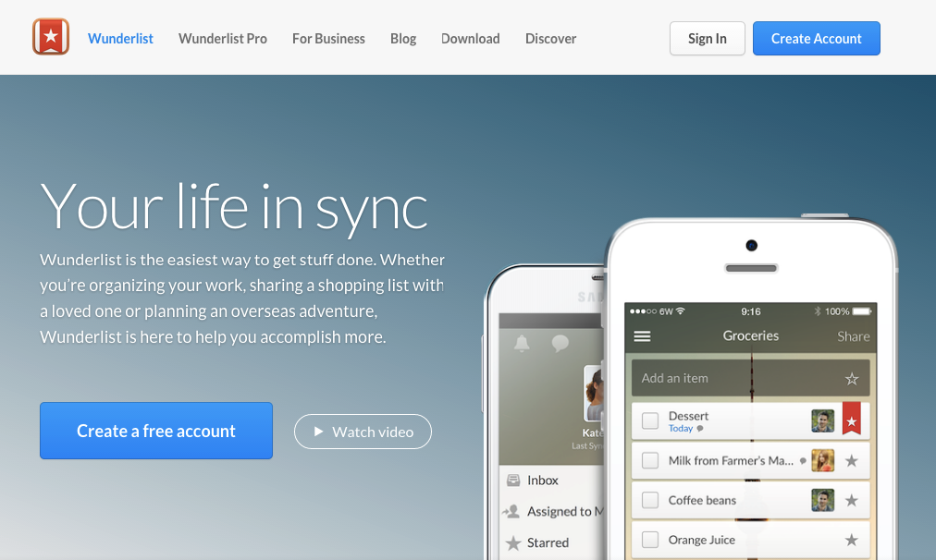Tap the notification bell on back phone
The width and height of the screenshot is (936, 560).
[522, 343]
